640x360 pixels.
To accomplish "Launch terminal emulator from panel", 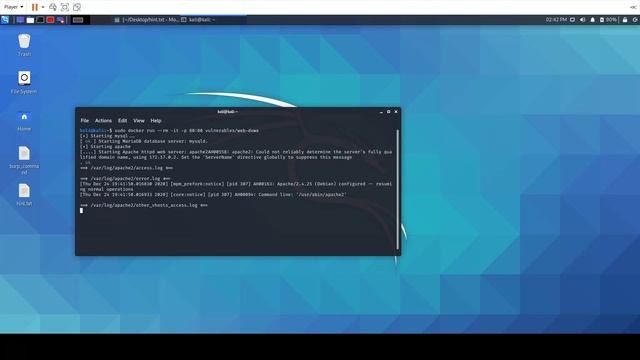I will [x=40, y=20].
